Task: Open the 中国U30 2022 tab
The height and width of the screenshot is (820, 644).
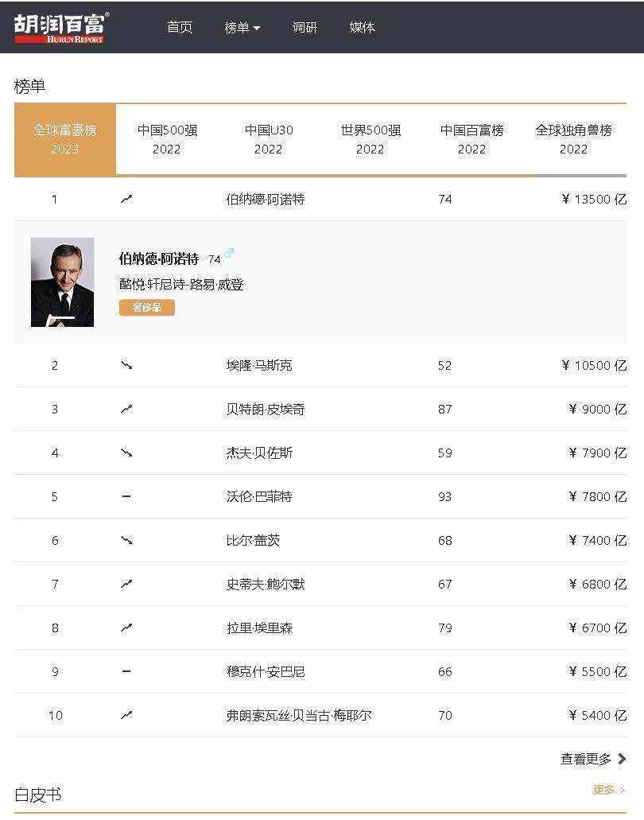Action: tap(269, 139)
